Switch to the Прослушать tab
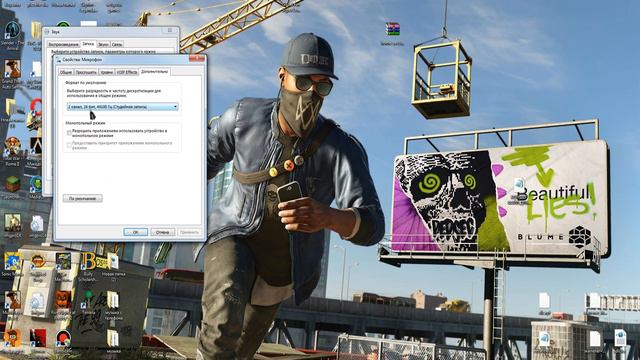The width and height of the screenshot is (640, 360). pyautogui.click(x=86, y=72)
